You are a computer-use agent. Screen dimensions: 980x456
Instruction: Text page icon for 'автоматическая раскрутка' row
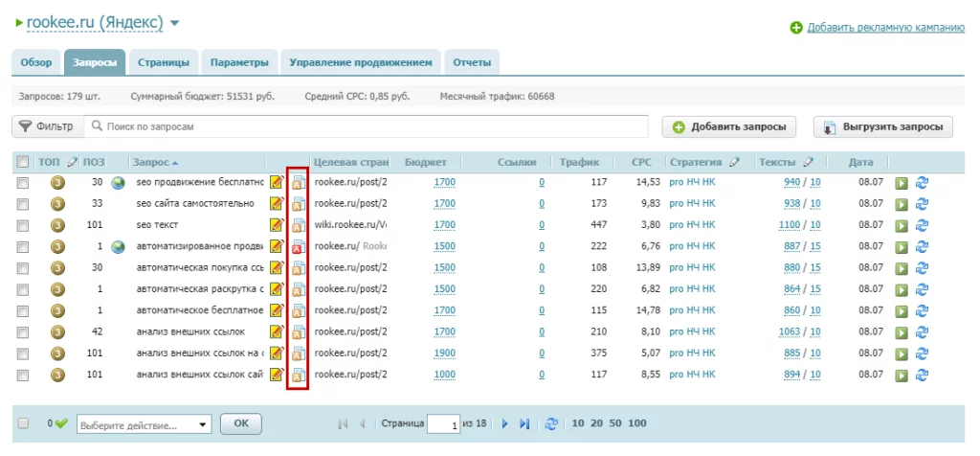coord(299,289)
